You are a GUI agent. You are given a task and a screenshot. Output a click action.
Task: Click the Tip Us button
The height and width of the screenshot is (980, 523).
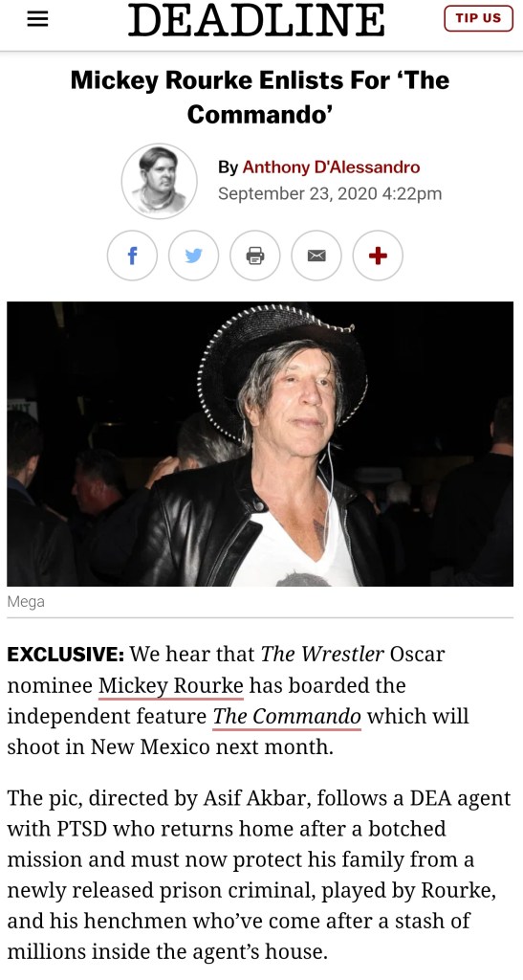pyautogui.click(x=478, y=18)
